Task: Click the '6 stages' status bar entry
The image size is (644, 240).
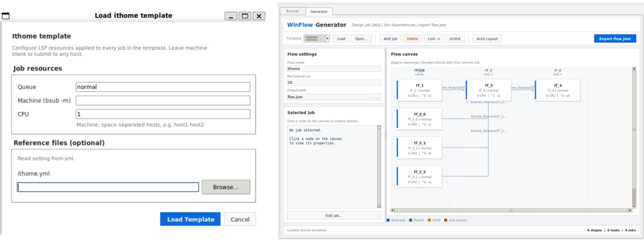Action: (594, 230)
